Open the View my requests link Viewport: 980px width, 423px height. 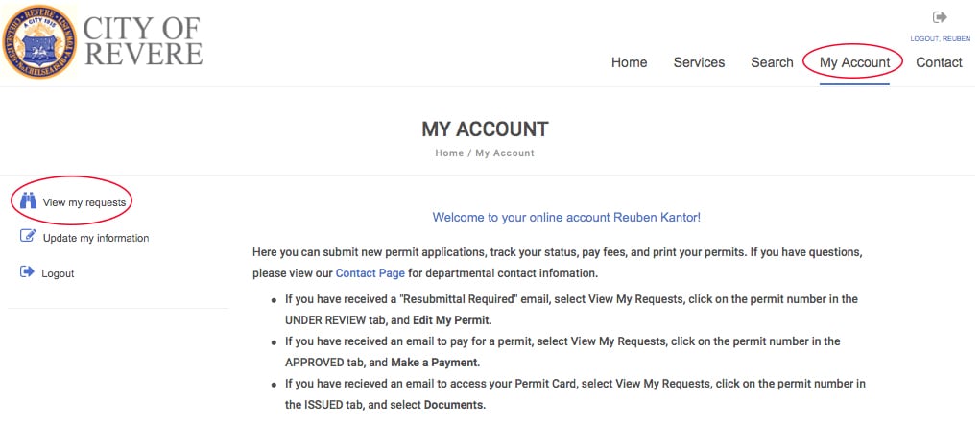(84, 202)
